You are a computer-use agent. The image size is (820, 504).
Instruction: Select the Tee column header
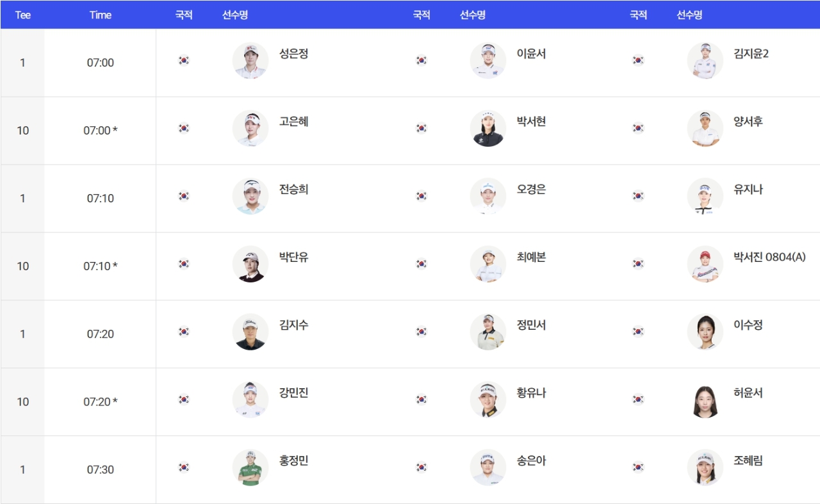(x=23, y=15)
